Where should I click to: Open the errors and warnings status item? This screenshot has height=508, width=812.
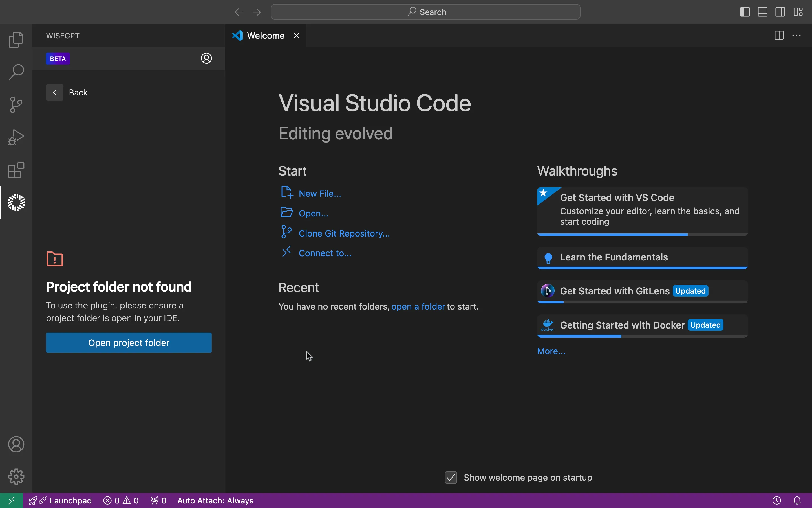tap(121, 501)
